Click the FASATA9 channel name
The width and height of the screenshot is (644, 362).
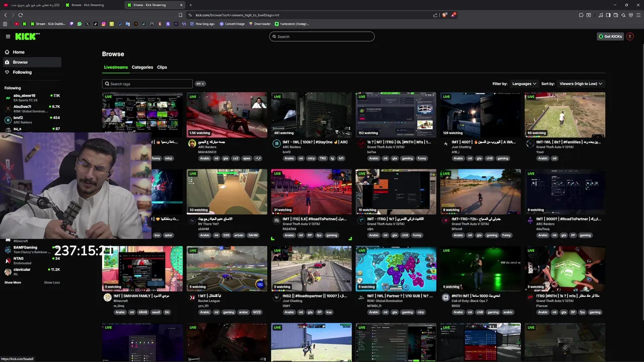[289, 229]
